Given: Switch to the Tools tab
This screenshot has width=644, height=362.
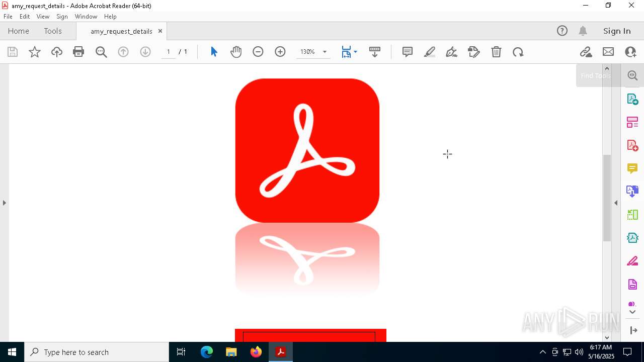Looking at the screenshot, I should click(53, 31).
